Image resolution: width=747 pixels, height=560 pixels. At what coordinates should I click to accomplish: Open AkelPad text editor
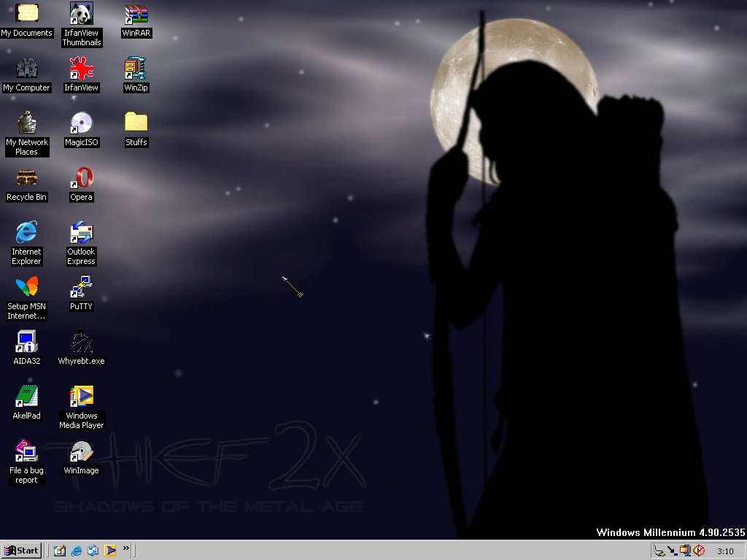click(x=26, y=397)
